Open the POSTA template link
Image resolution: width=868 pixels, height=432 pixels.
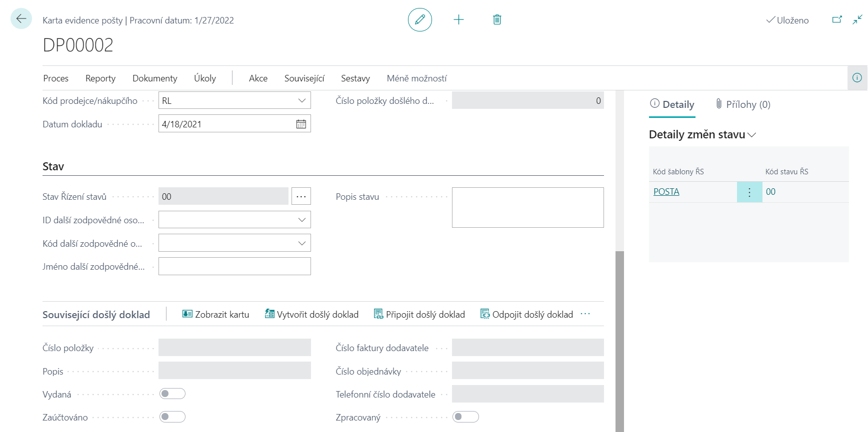[666, 192]
